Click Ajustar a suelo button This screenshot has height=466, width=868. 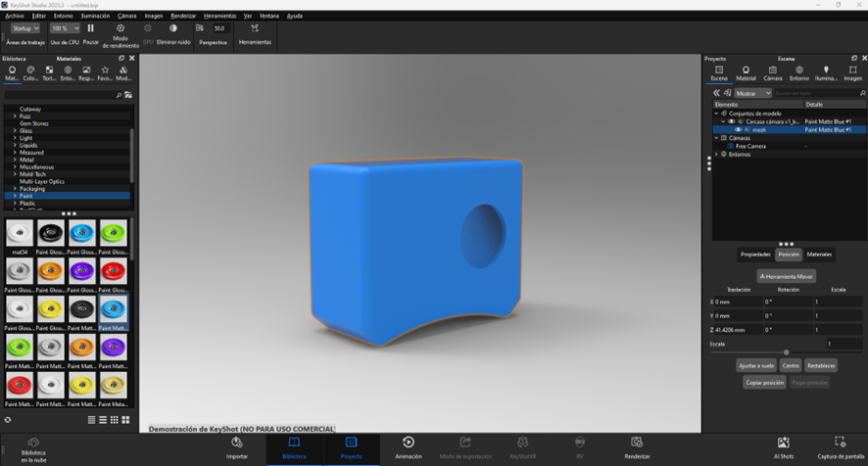(x=756, y=366)
